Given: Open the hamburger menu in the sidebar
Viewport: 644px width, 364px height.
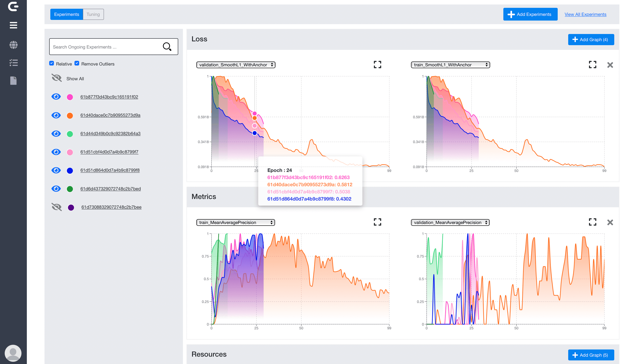Looking at the screenshot, I should (13, 25).
